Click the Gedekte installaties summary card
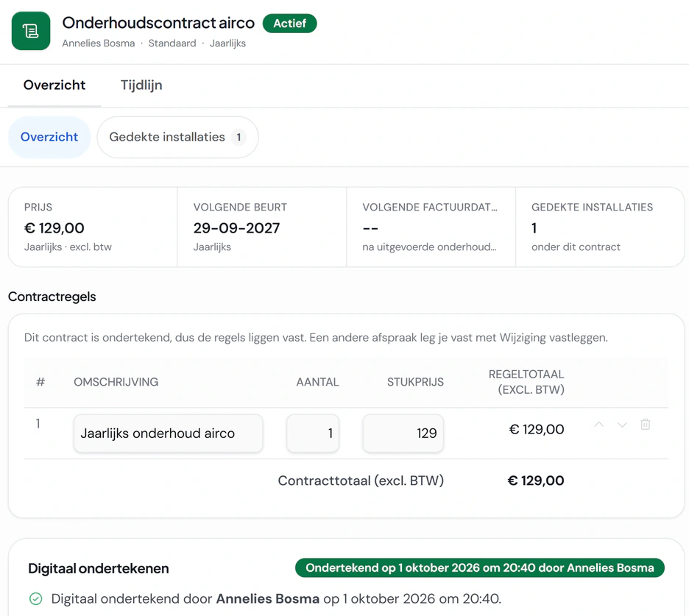Image resolution: width=689 pixels, height=616 pixels. point(600,227)
